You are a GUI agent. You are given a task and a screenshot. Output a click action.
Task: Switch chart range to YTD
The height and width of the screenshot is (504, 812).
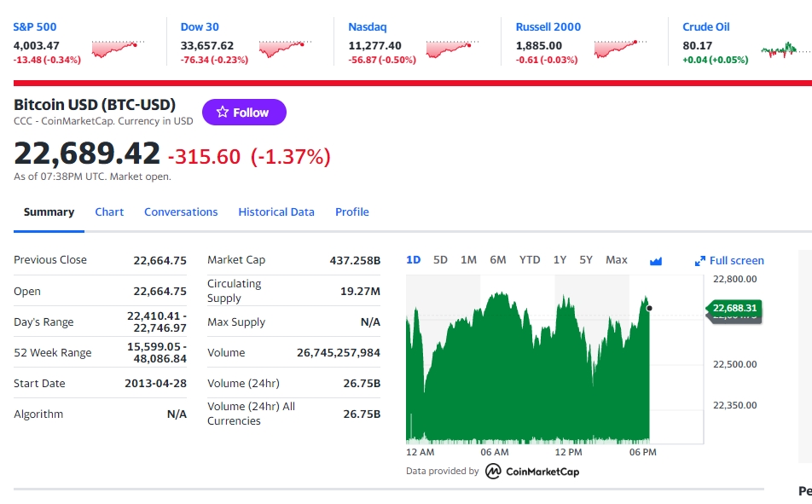[x=530, y=260]
